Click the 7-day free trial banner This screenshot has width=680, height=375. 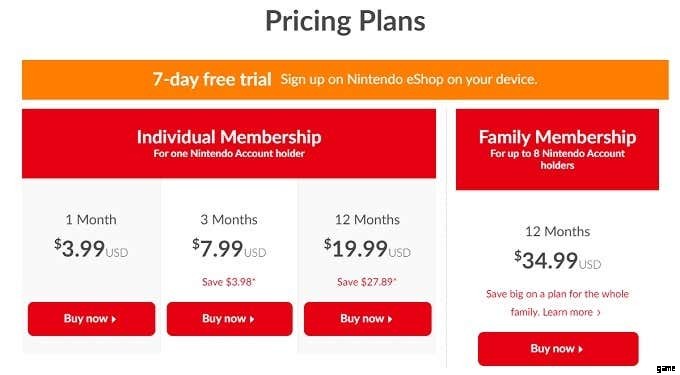pyautogui.click(x=345, y=80)
